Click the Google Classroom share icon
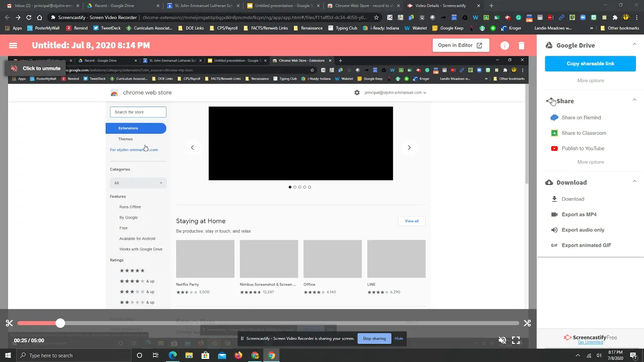 [554, 133]
